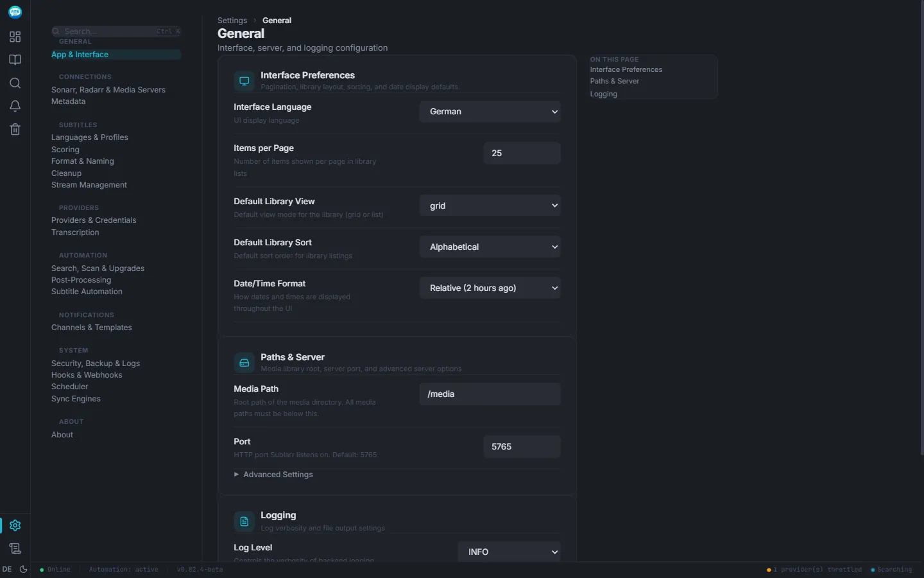The width and height of the screenshot is (924, 578).
Task: Open the Default Library View dropdown
Action: pyautogui.click(x=490, y=206)
